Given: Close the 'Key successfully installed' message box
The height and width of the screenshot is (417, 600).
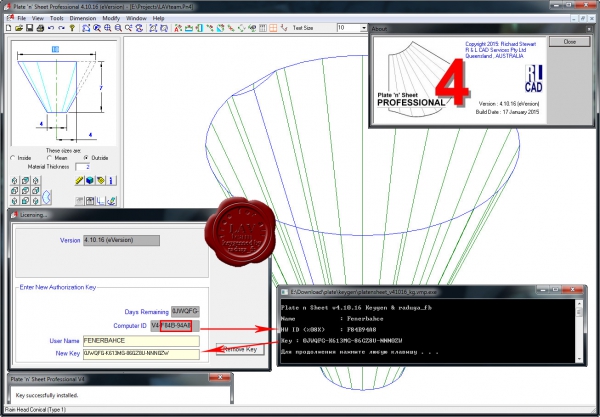Looking at the screenshot, I should [x=220, y=378].
